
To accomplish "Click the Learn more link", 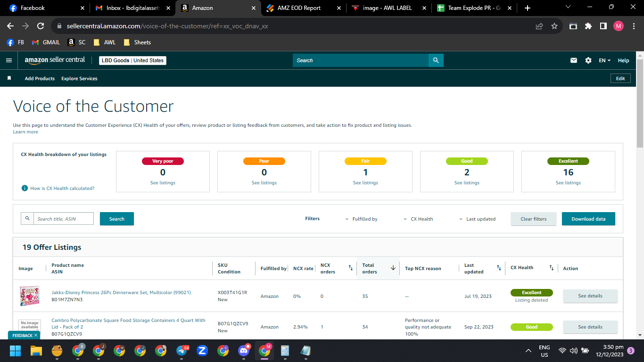I will 25,132.
